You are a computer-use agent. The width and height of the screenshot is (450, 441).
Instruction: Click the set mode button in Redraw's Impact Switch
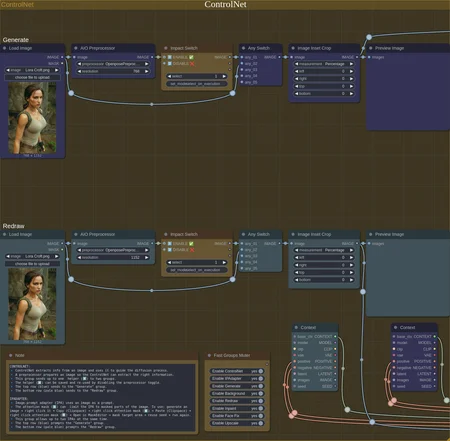(197, 270)
